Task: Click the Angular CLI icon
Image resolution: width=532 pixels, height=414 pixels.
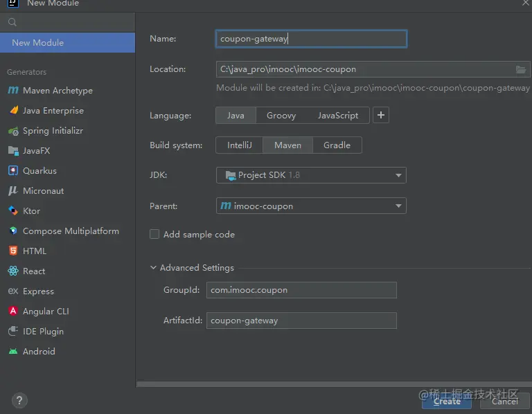Action: pos(13,311)
